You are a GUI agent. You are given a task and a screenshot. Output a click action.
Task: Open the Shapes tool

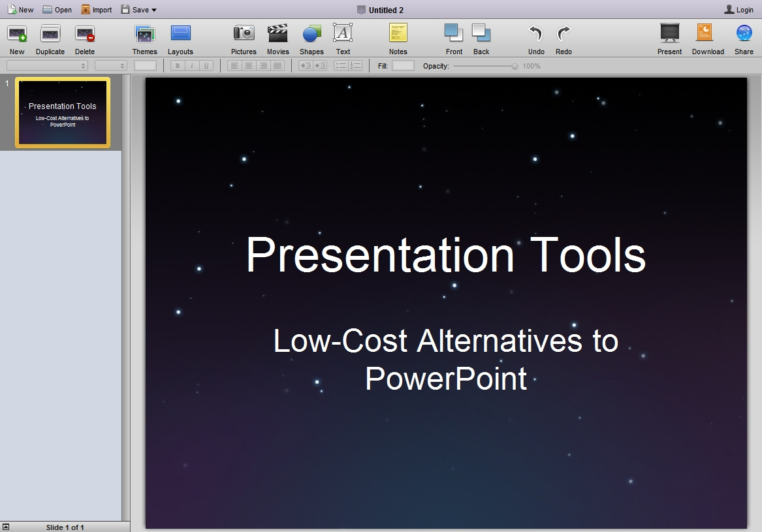tap(311, 39)
